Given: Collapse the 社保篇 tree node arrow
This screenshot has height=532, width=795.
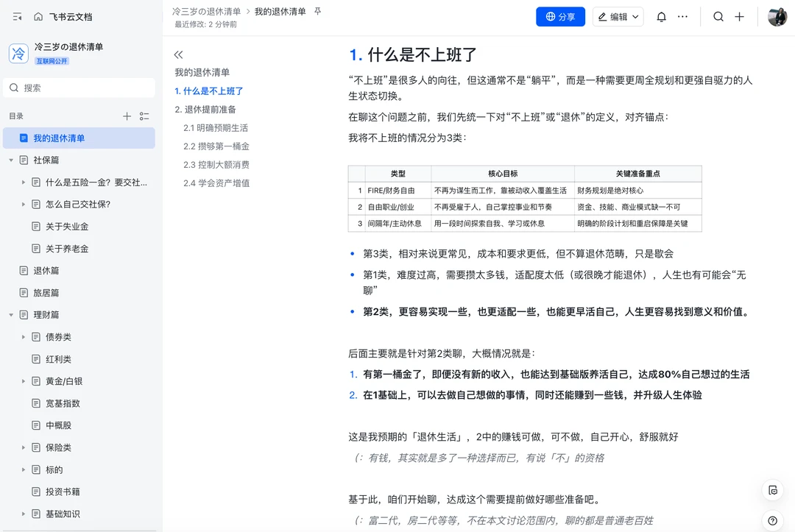Looking at the screenshot, I should (11, 160).
